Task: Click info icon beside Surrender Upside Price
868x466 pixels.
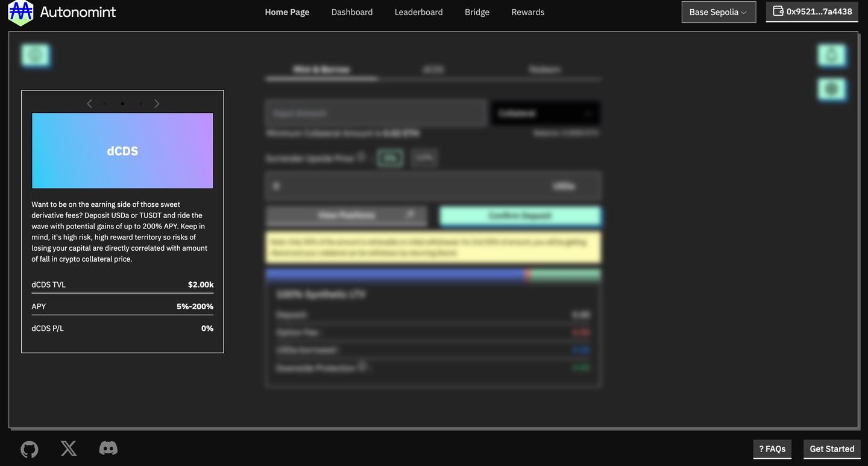Action: click(361, 157)
